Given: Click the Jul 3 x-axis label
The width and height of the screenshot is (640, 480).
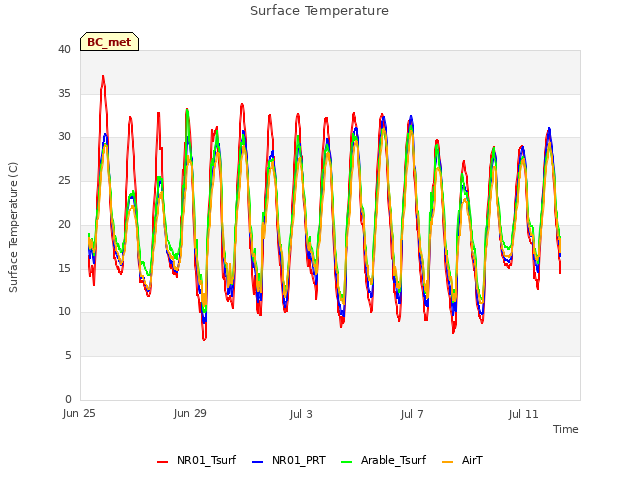Looking at the screenshot, I should point(301,414).
